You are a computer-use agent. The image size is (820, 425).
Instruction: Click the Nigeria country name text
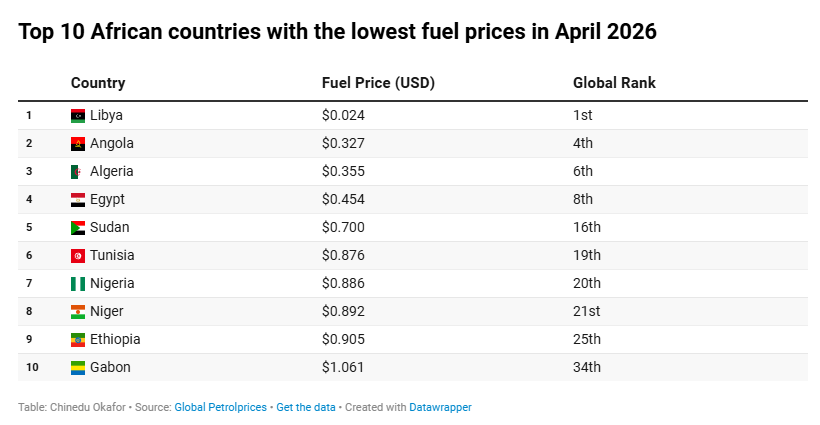112,283
